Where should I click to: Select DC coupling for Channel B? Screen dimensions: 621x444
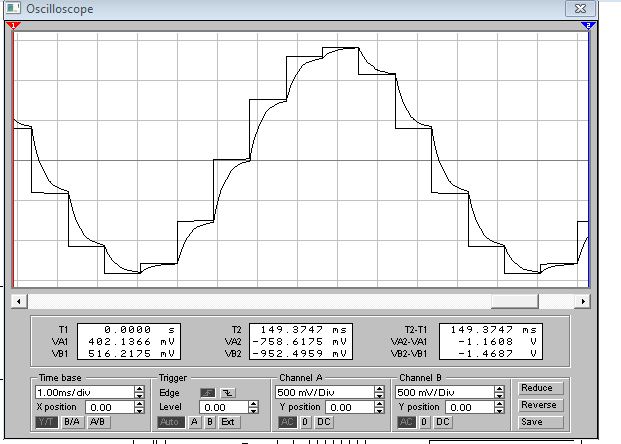(443, 422)
